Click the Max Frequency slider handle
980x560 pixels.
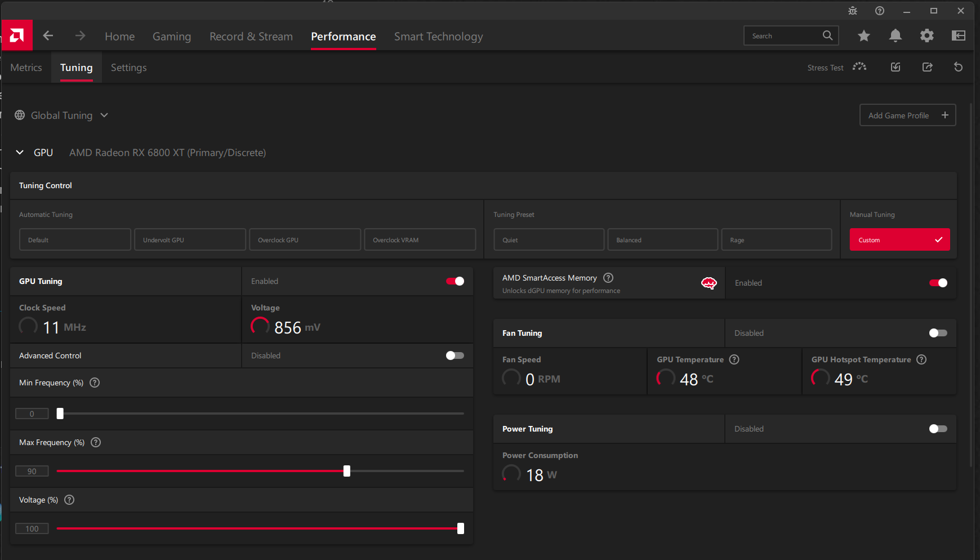coord(347,471)
